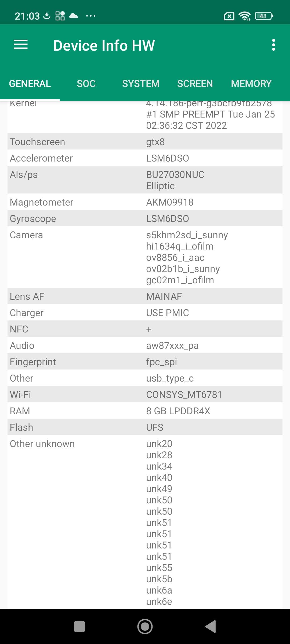
Task: Tap the battery level indicator
Action: (264, 16)
